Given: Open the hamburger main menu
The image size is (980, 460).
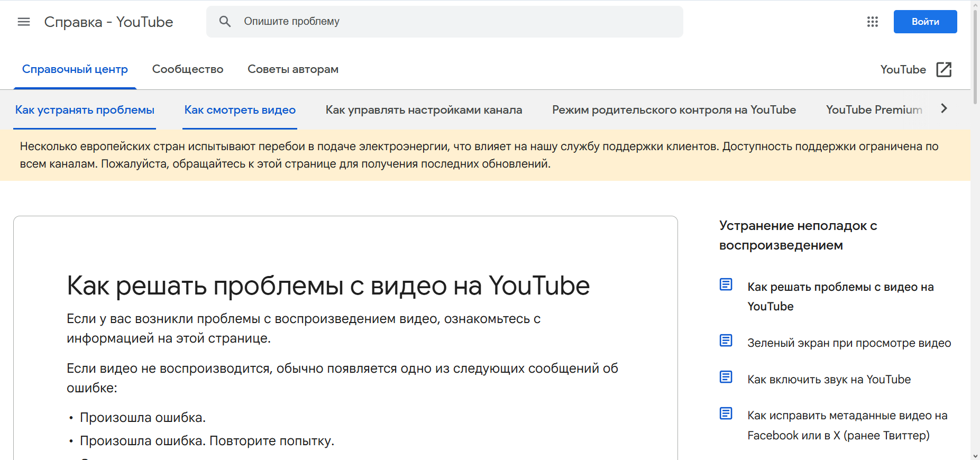Looking at the screenshot, I should pos(24,22).
